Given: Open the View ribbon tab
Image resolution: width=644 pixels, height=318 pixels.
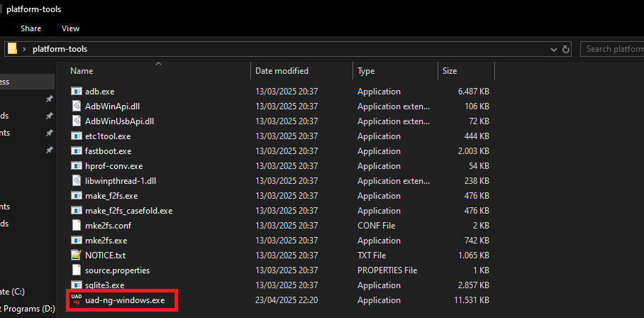Looking at the screenshot, I should pyautogui.click(x=70, y=28).
